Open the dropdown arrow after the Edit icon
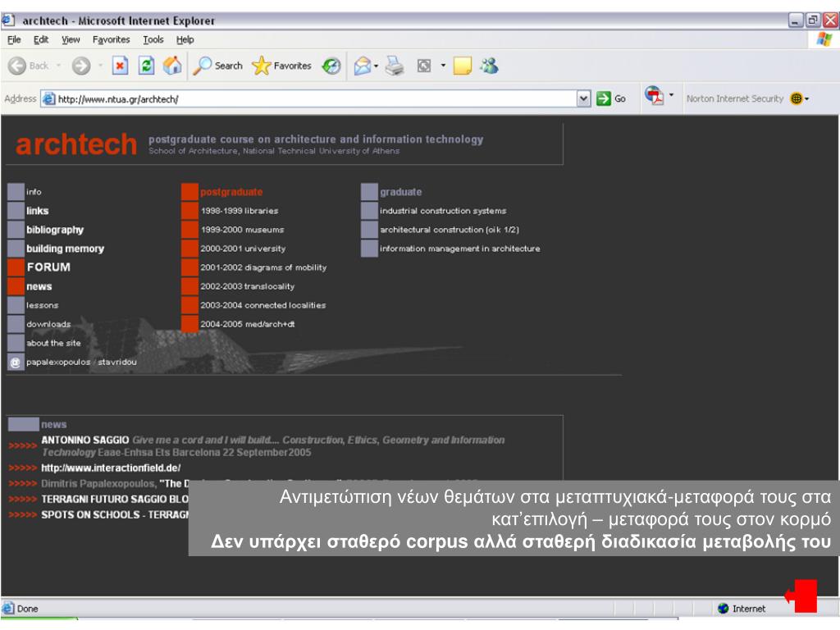The image size is (840, 630). pos(443,66)
